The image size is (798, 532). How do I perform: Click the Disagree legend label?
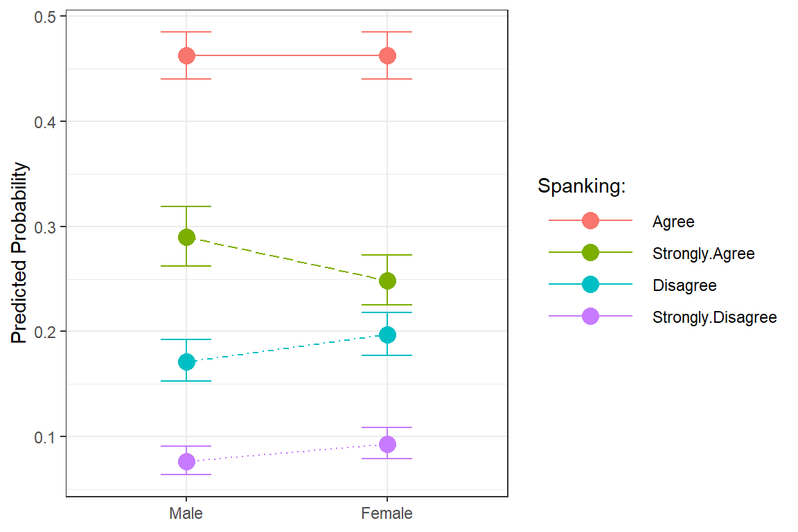point(684,285)
